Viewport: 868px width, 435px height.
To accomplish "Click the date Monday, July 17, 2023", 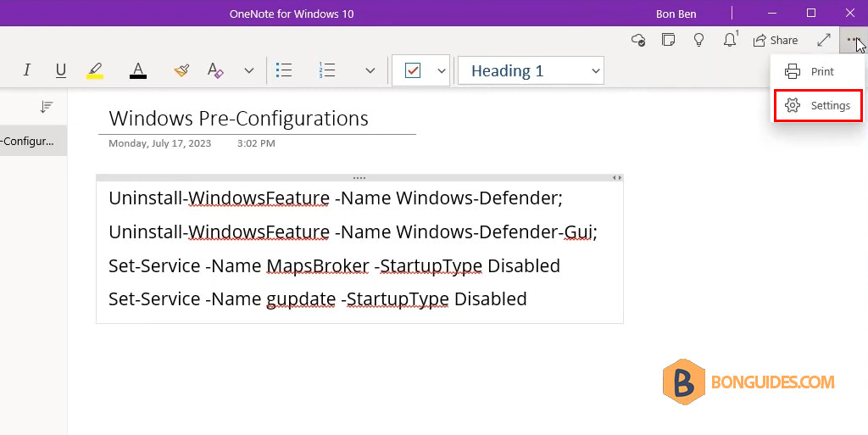I will tap(160, 143).
